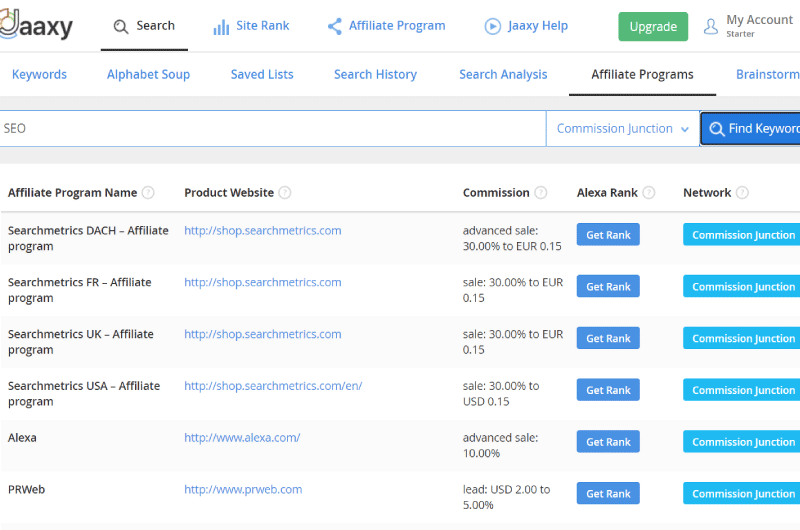Get Rank for Alexa program
The width and height of the screenshot is (800, 530).
[608, 442]
